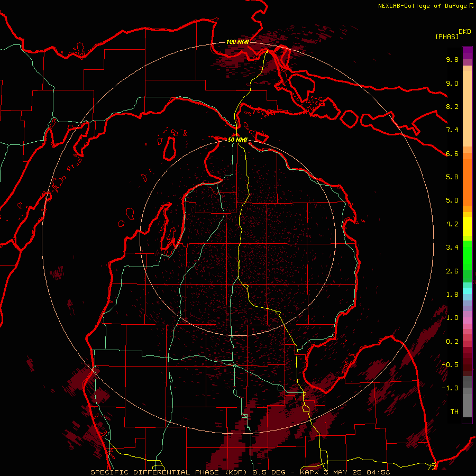Viewport: 476px width, 476px height.
Task: Click the 5.0 value on the color scale
Action: click(452, 200)
